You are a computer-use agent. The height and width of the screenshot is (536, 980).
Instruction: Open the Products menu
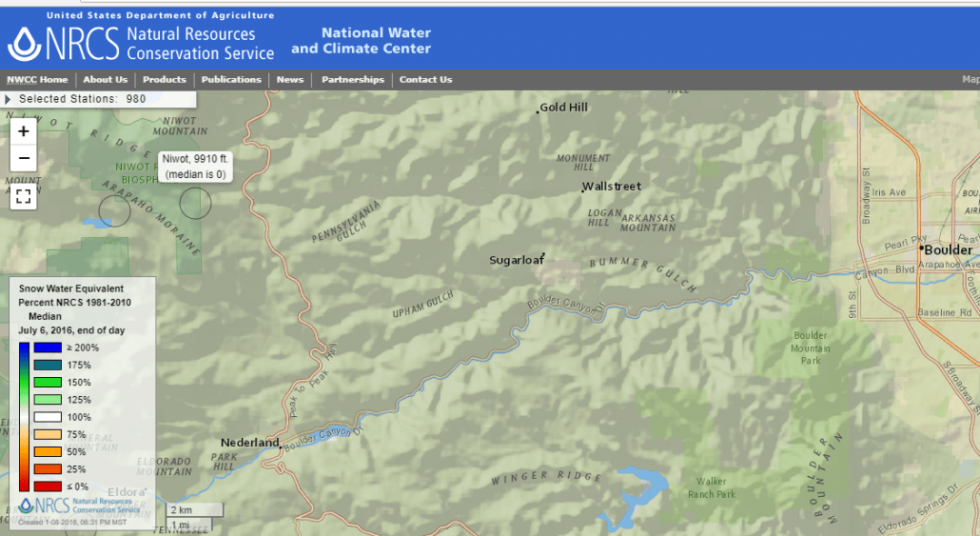pos(165,79)
